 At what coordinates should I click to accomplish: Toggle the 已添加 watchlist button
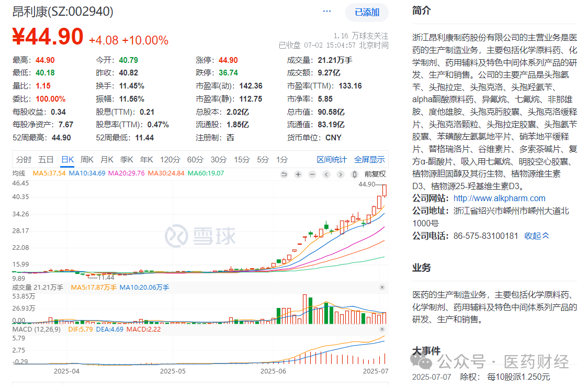367,13
